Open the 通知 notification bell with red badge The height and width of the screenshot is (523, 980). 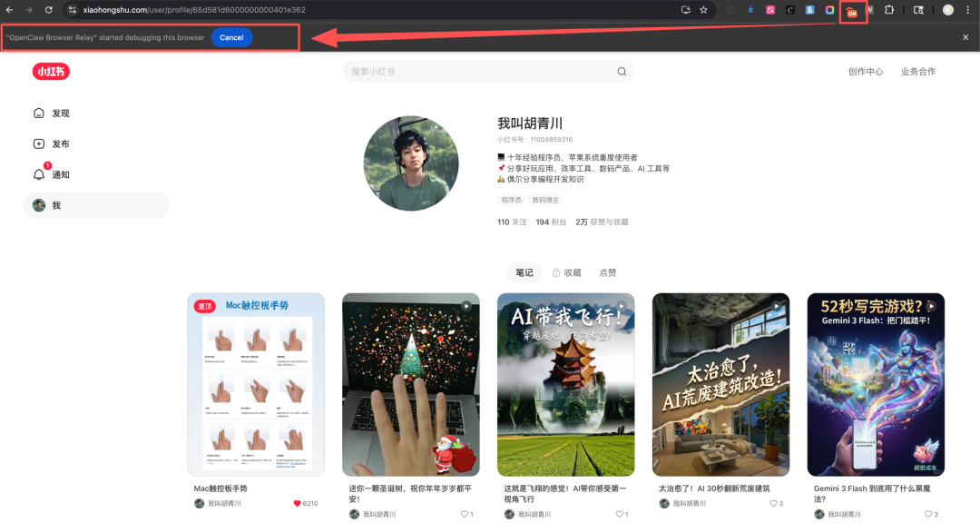pos(37,173)
